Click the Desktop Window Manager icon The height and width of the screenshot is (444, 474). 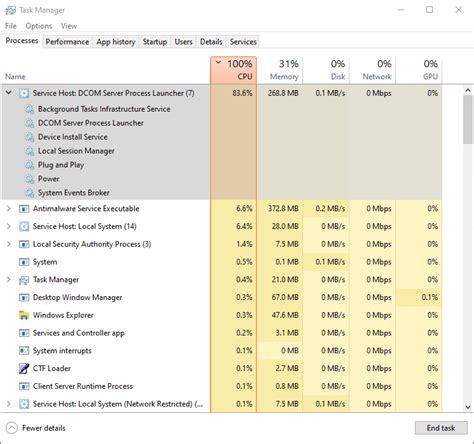[x=24, y=297]
